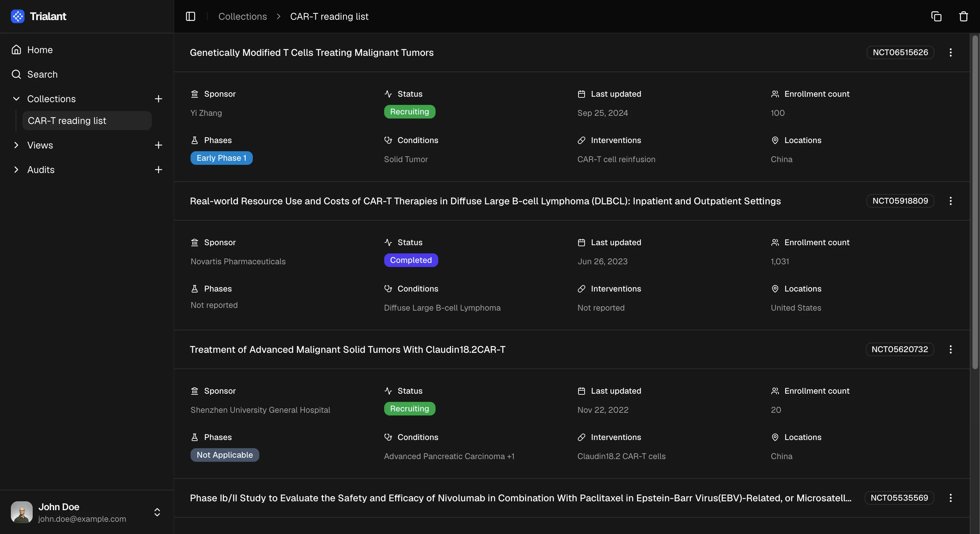This screenshot has height=534, width=980.
Task: Click Recruiting badge in Shenzhen trial
Action: tap(409, 409)
